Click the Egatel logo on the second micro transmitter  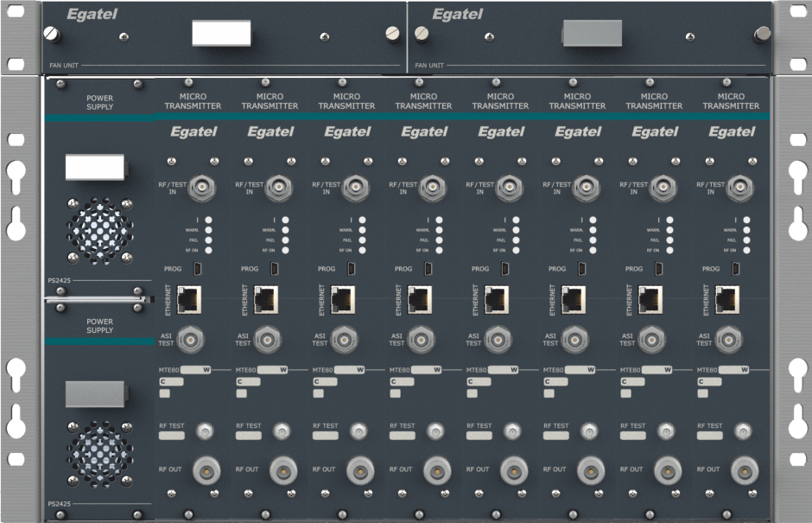[271, 131]
